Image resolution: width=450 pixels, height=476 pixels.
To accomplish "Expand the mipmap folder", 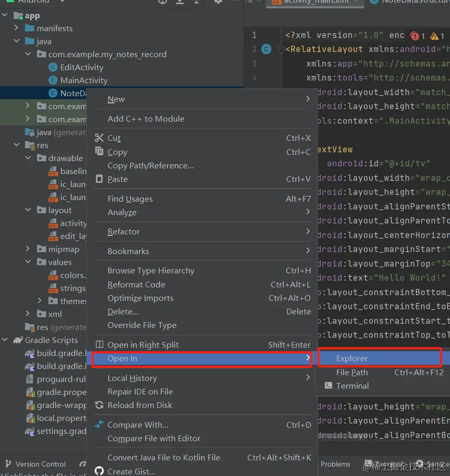I will pos(28,248).
